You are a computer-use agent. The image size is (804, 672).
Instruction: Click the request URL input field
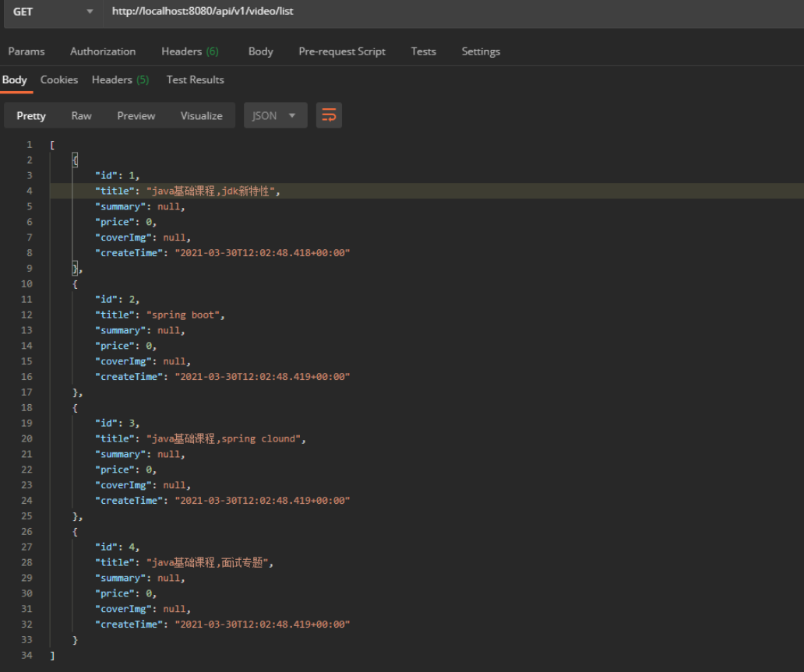point(452,12)
